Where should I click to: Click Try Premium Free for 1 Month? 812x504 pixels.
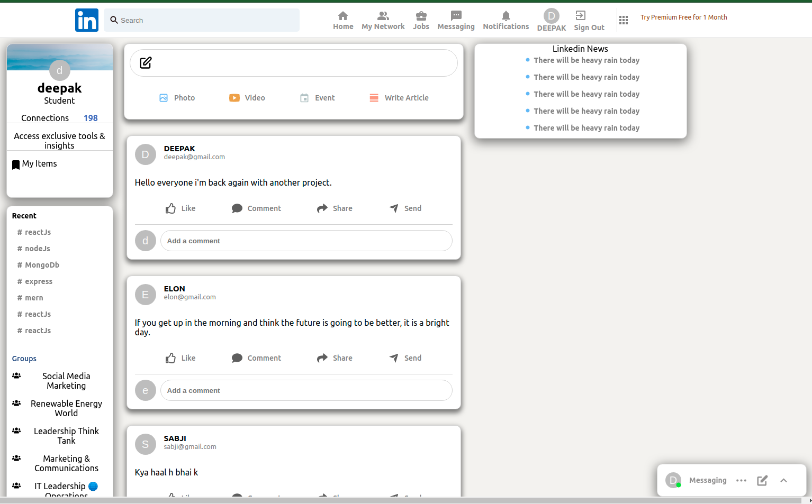point(683,17)
